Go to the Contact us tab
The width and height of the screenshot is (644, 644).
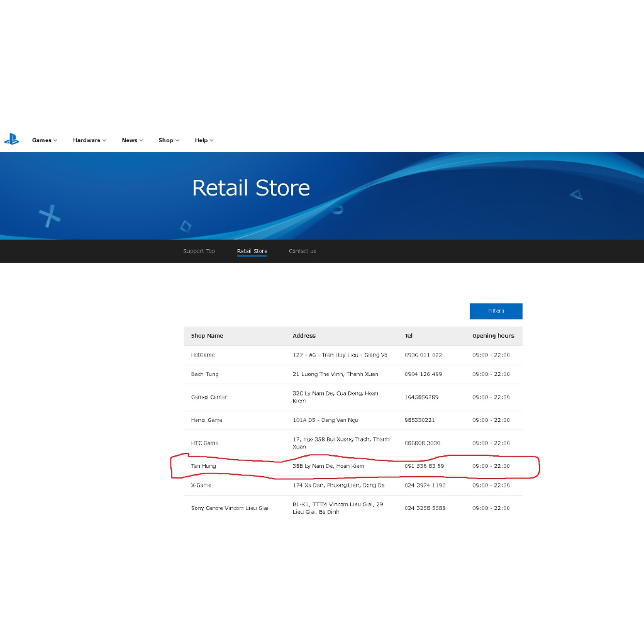[x=303, y=251]
